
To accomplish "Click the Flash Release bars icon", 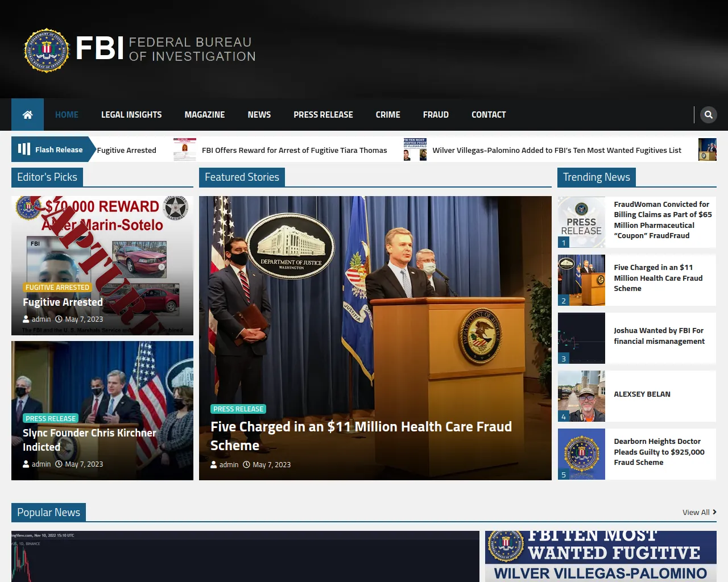I will point(24,149).
